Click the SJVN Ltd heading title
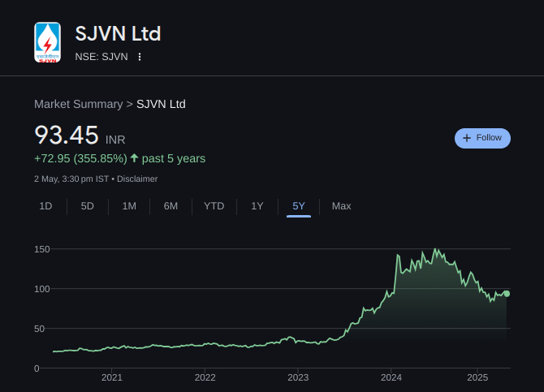544x392 pixels. point(118,33)
